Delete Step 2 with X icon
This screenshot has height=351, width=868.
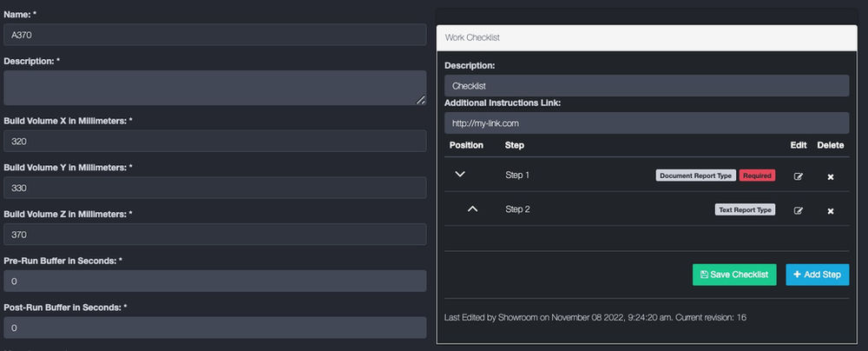[x=830, y=210]
